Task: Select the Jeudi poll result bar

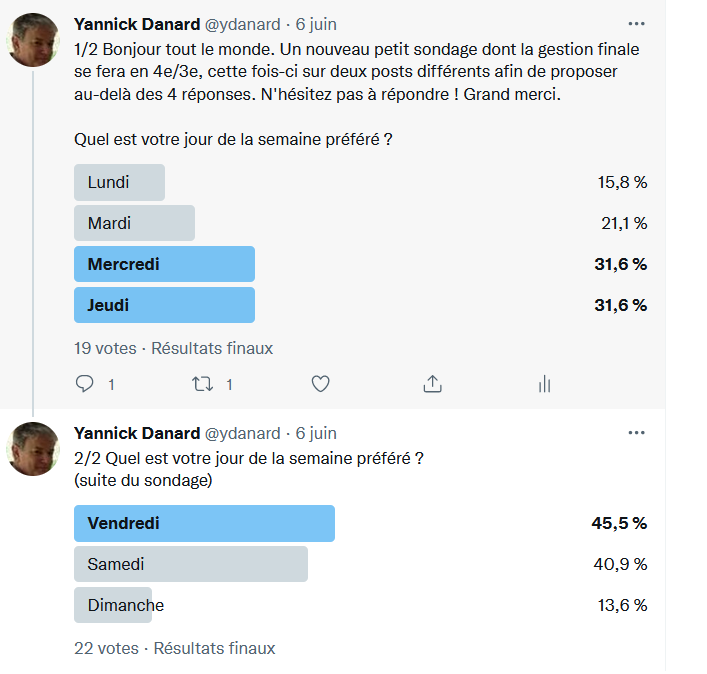Action: click(164, 305)
